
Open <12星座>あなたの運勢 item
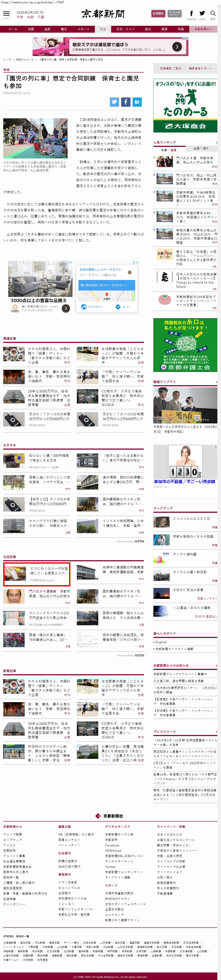[192, 608]
